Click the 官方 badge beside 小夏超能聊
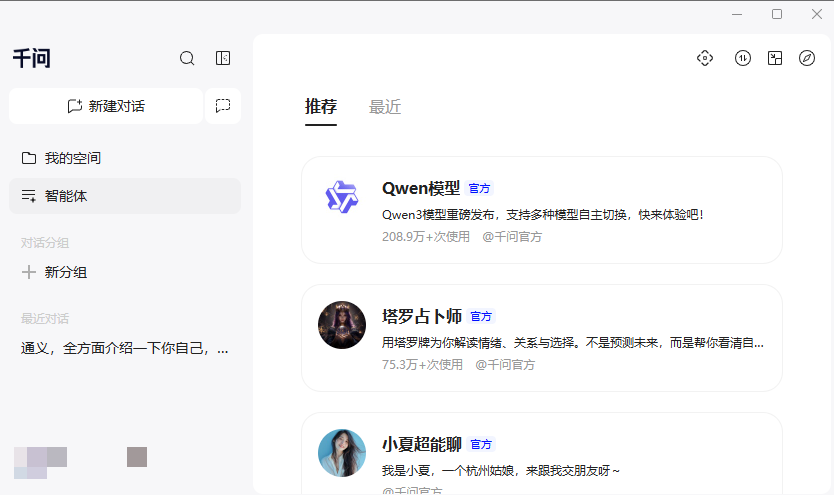Image resolution: width=834 pixels, height=495 pixels. pyautogui.click(x=481, y=444)
